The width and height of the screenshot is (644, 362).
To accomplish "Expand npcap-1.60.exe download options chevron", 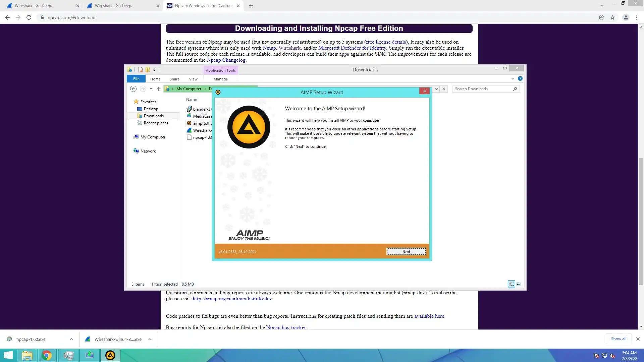I will [x=71, y=339].
